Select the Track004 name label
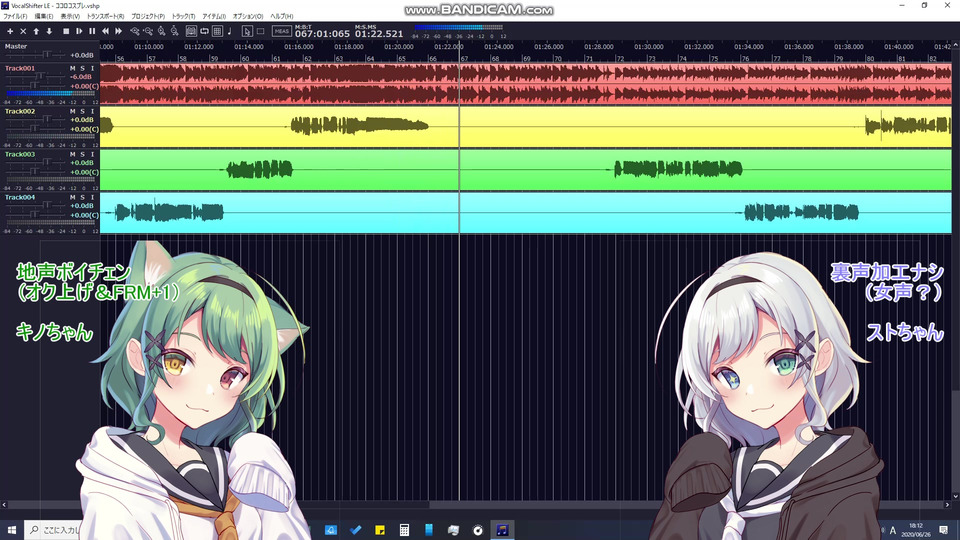The image size is (960, 540). point(20,197)
